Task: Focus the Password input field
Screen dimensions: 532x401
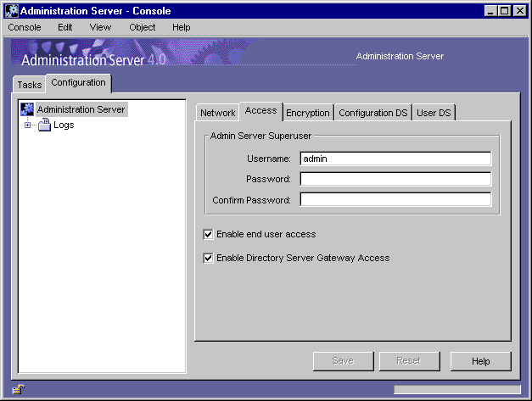Action: point(395,179)
